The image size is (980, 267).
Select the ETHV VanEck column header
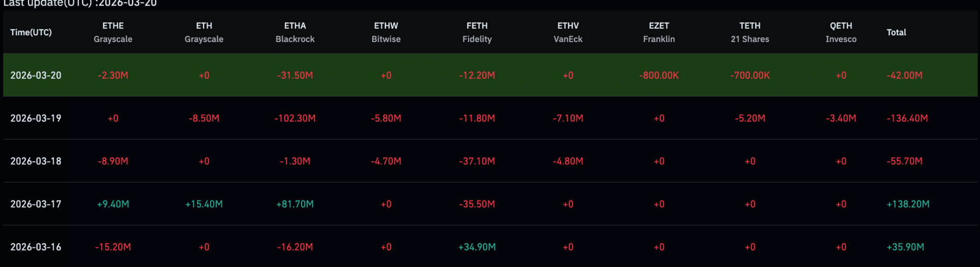tap(568, 32)
